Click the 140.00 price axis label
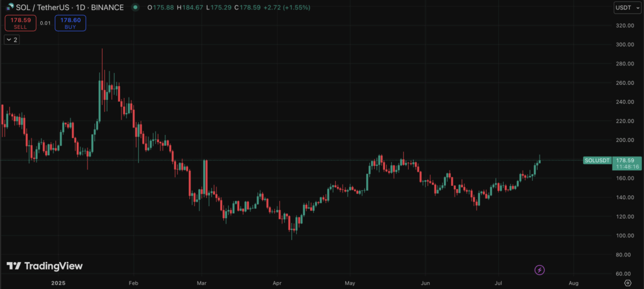Viewport: 644px width, 289px height. 626,197
